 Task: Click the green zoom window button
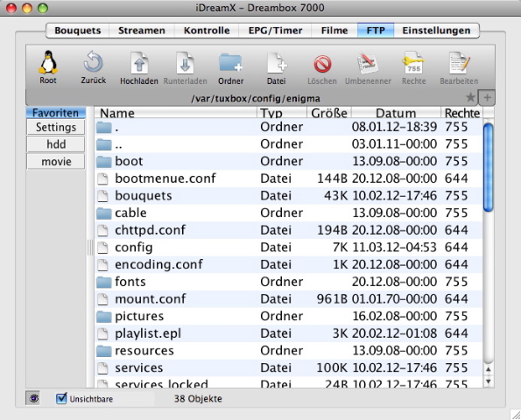[x=43, y=8]
